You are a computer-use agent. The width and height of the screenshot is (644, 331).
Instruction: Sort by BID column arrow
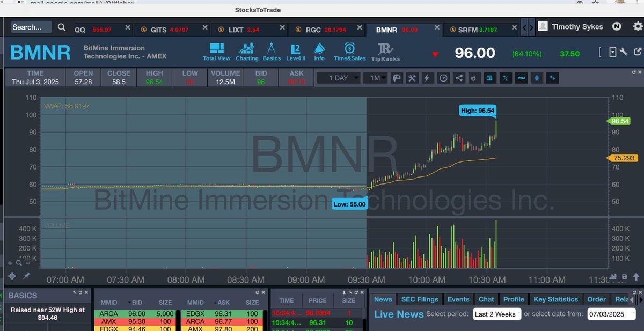[129, 302]
